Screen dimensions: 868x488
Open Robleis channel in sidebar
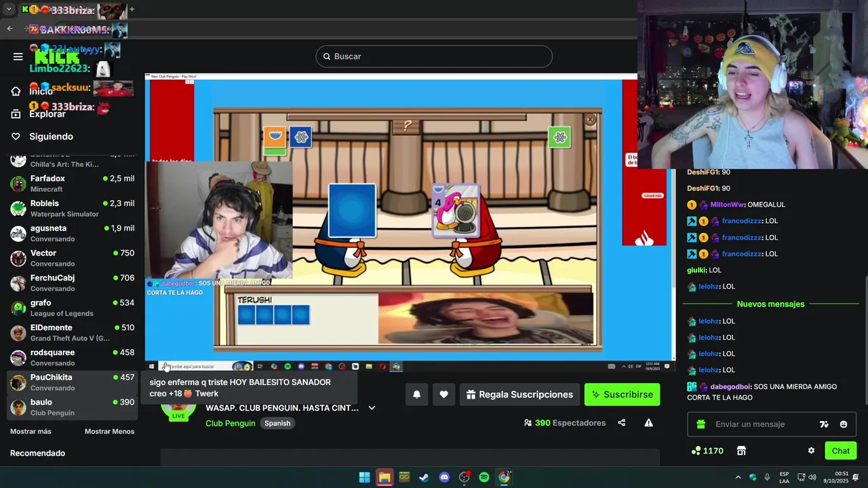coord(72,208)
